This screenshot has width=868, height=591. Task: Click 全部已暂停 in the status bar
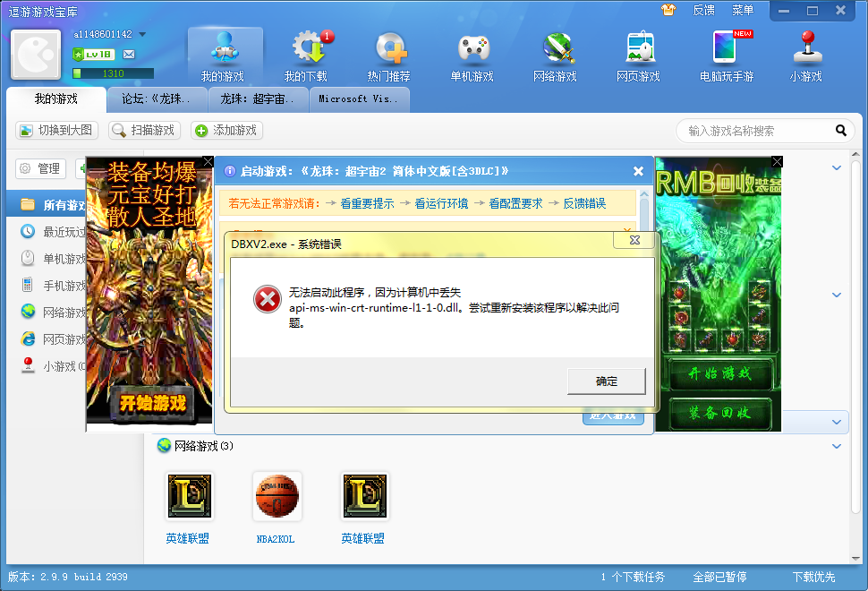point(719,578)
